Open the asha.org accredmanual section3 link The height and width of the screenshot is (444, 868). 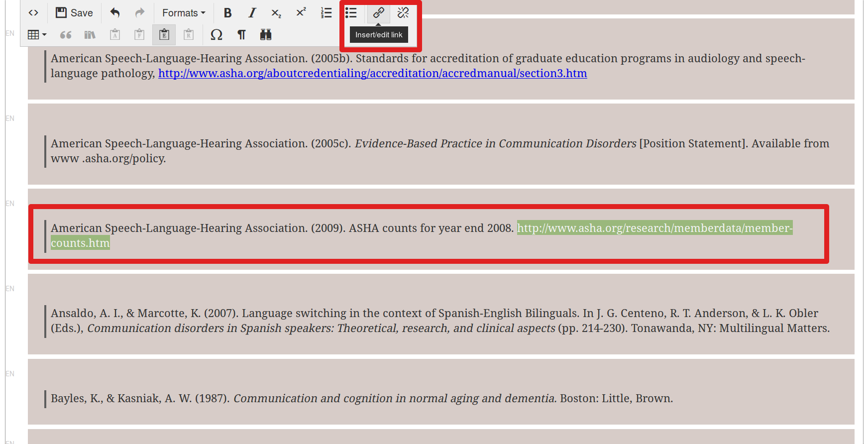tap(372, 74)
